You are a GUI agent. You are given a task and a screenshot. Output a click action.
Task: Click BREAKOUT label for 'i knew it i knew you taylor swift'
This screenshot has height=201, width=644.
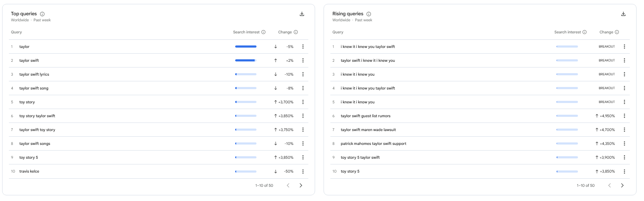607,47
